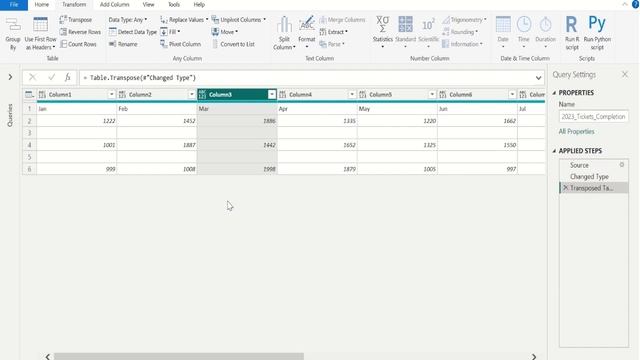This screenshot has height=360, width=640.
Task: Choose Reverse Rows command
Action: pyautogui.click(x=80, y=32)
